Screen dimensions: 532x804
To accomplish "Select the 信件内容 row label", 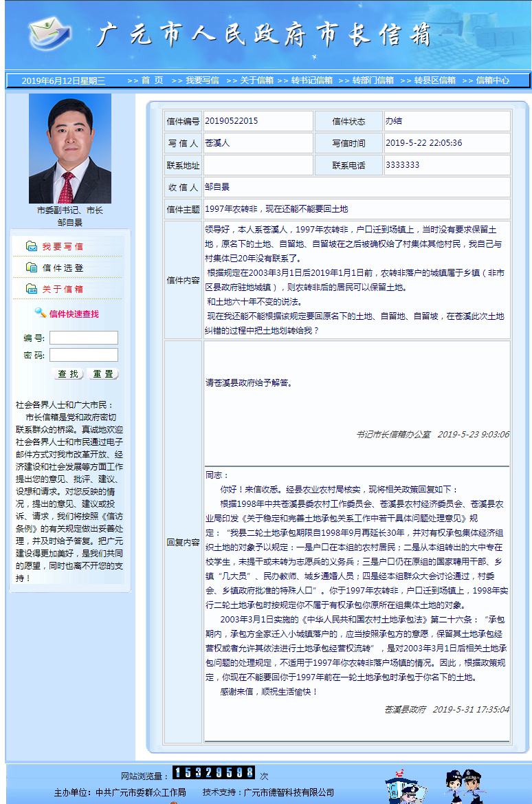I will tap(183, 281).
